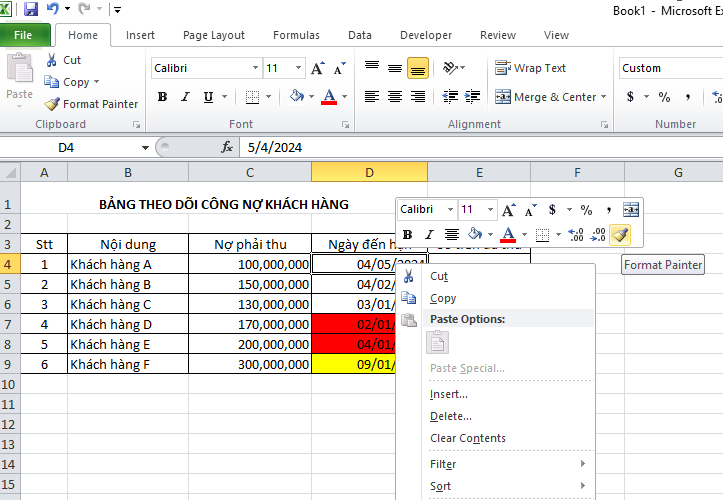Image resolution: width=723 pixels, height=500 pixels.
Task: Switch to the Developer tab
Action: [426, 35]
